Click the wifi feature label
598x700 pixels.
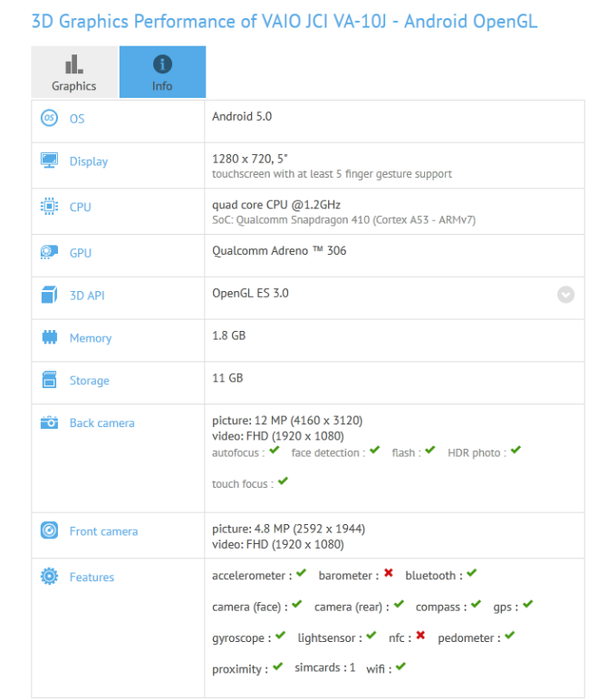[379, 669]
